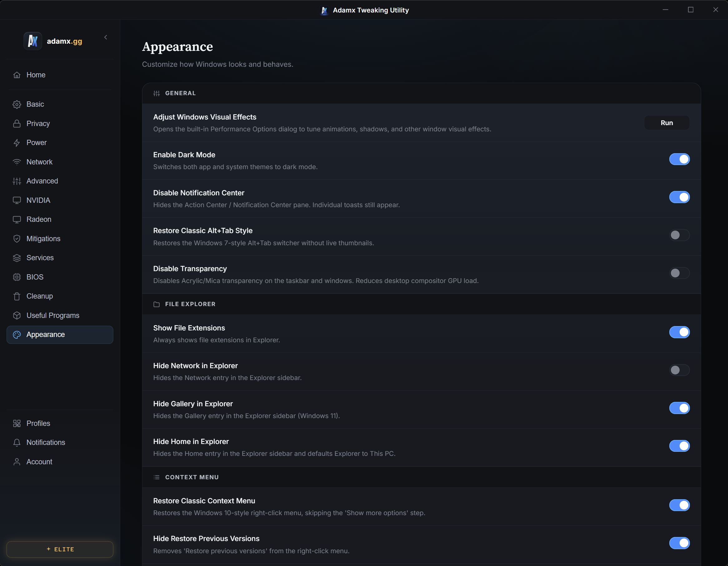Open the Account menu label

tap(39, 462)
